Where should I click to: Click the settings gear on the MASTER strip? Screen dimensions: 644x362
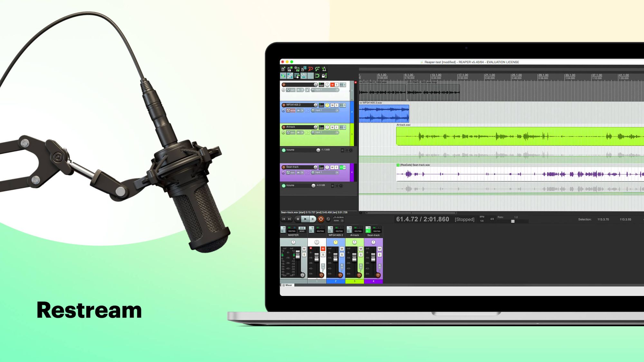point(302,275)
